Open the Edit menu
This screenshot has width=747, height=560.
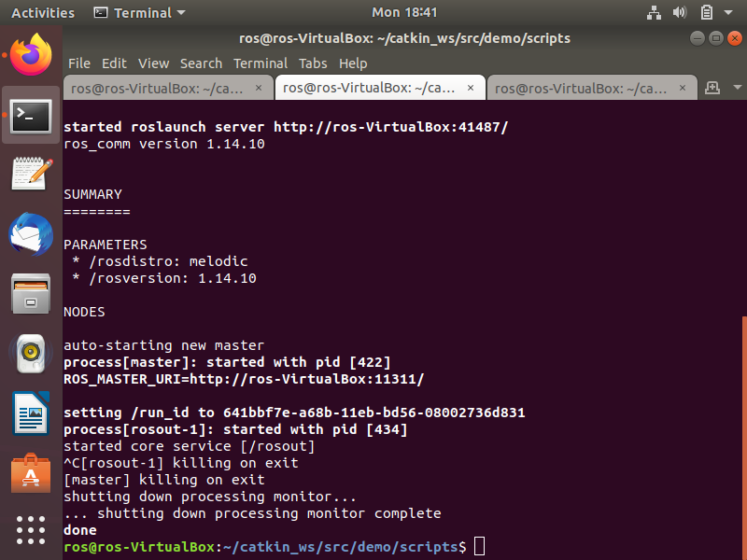(114, 63)
